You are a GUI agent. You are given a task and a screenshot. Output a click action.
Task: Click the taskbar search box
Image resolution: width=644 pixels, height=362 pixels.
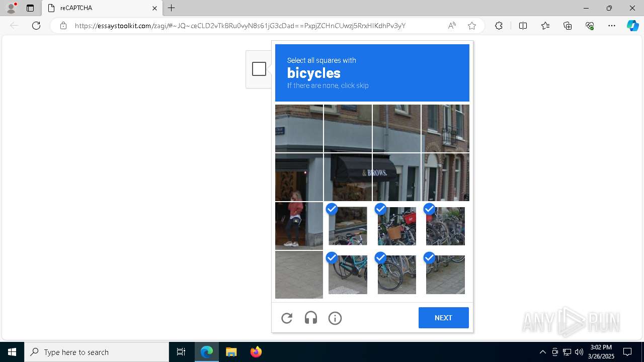[x=97, y=352]
